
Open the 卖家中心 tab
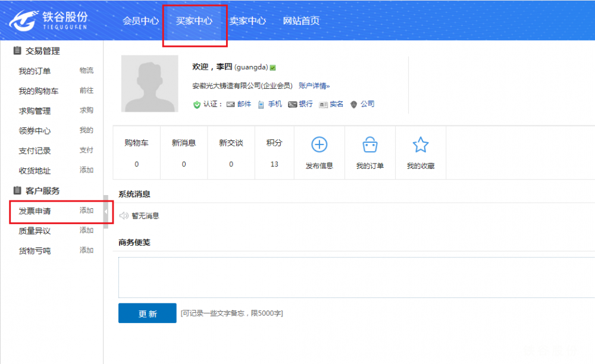(248, 21)
